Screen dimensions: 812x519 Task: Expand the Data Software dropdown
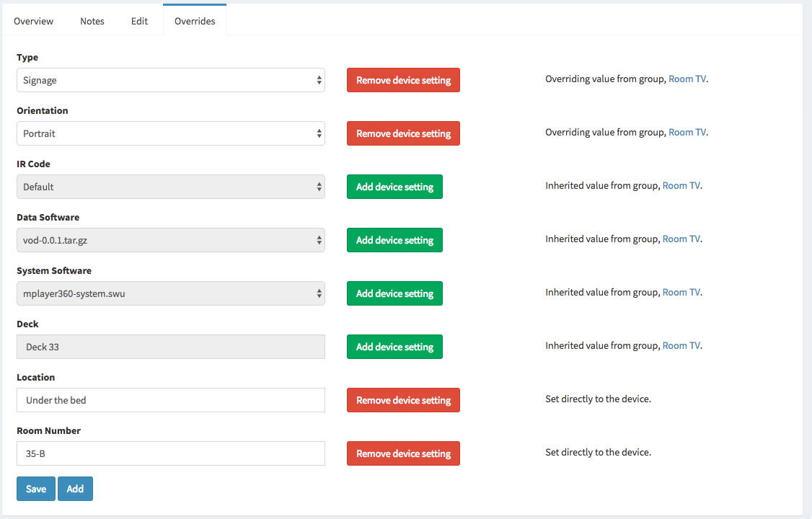pyautogui.click(x=170, y=240)
